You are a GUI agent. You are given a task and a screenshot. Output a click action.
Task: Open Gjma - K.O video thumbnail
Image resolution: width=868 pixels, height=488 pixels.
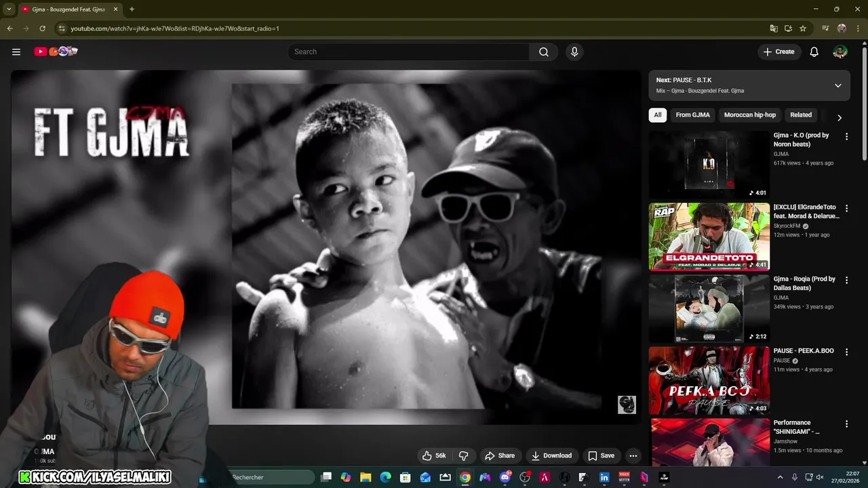(x=709, y=165)
